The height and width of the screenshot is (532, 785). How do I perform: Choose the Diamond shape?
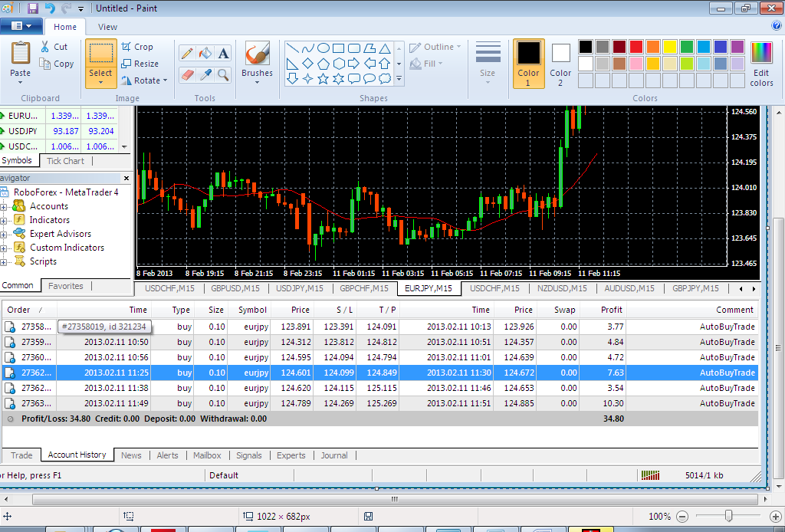(x=308, y=64)
